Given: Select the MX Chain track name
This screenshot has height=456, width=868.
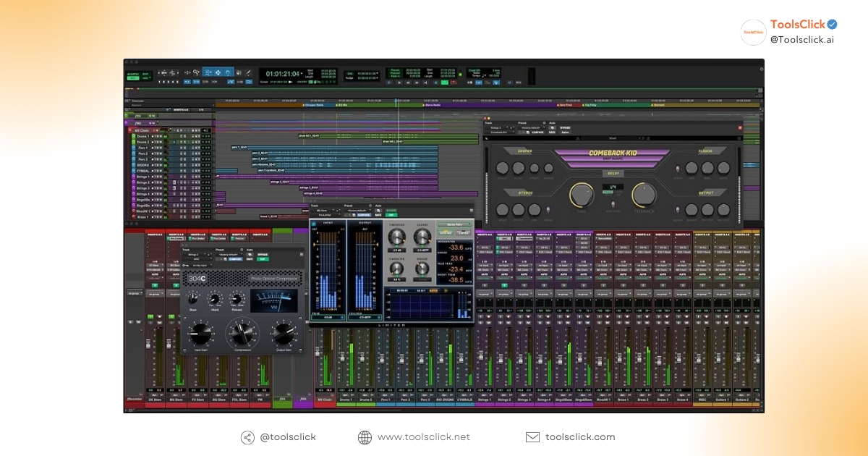Looking at the screenshot, I should [142, 130].
